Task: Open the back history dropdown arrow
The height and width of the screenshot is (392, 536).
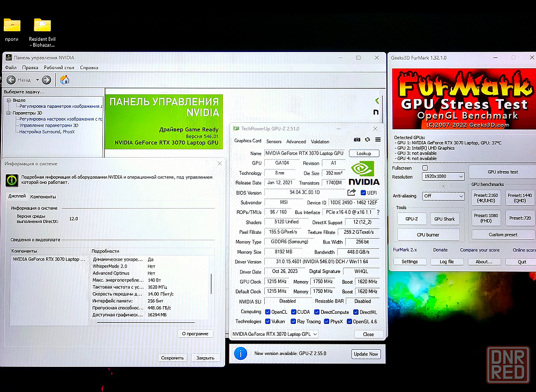Action: point(38,80)
